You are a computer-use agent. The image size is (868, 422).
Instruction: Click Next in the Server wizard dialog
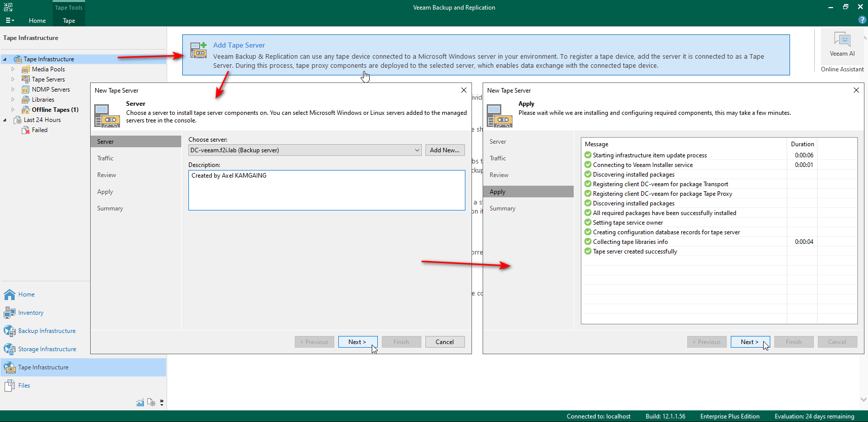(358, 342)
